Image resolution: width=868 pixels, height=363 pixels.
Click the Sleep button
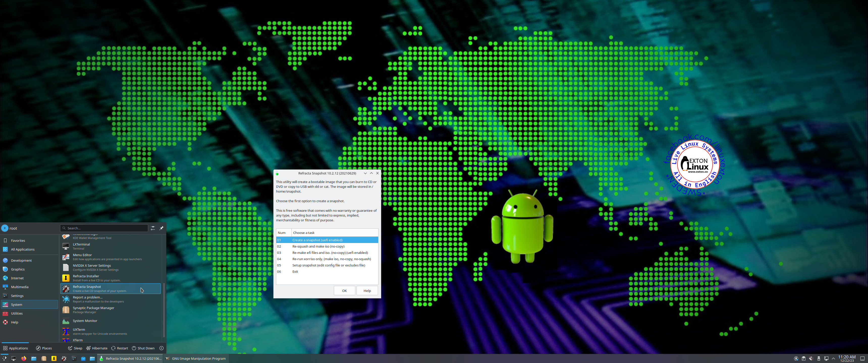pyautogui.click(x=75, y=348)
